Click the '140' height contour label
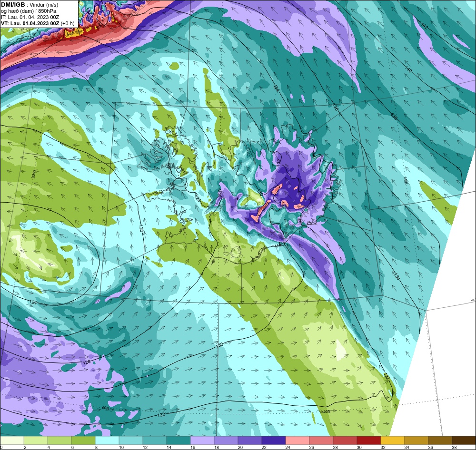476x450 pixels. pyautogui.click(x=408, y=69)
